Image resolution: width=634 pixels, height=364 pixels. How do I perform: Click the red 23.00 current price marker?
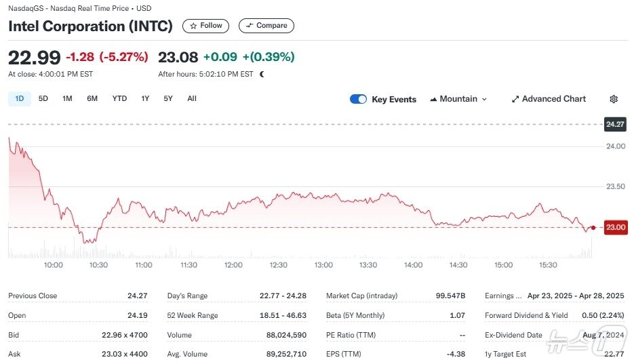(x=615, y=228)
